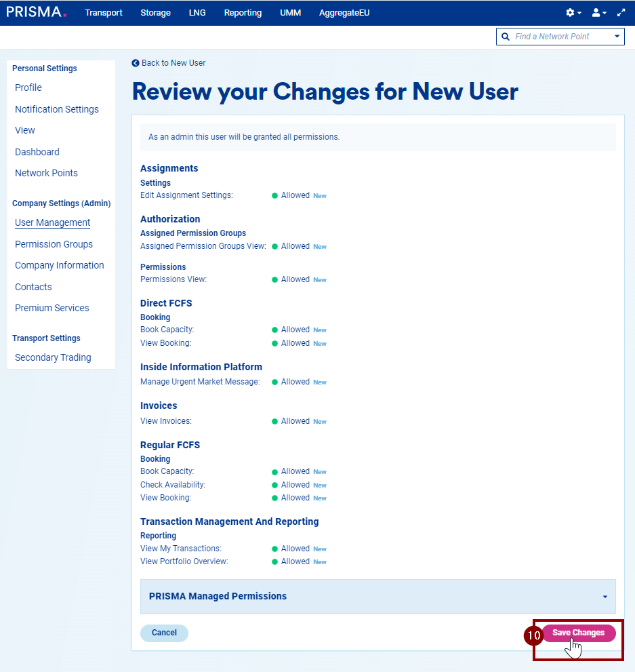Click the back arrow circle icon
The width and height of the screenshot is (635, 672).
136,63
